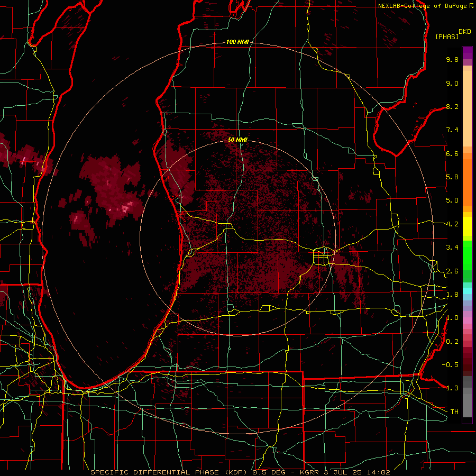Click the "TH" label at the legend bottom
This screenshot has width=476, height=476.
[454, 412]
